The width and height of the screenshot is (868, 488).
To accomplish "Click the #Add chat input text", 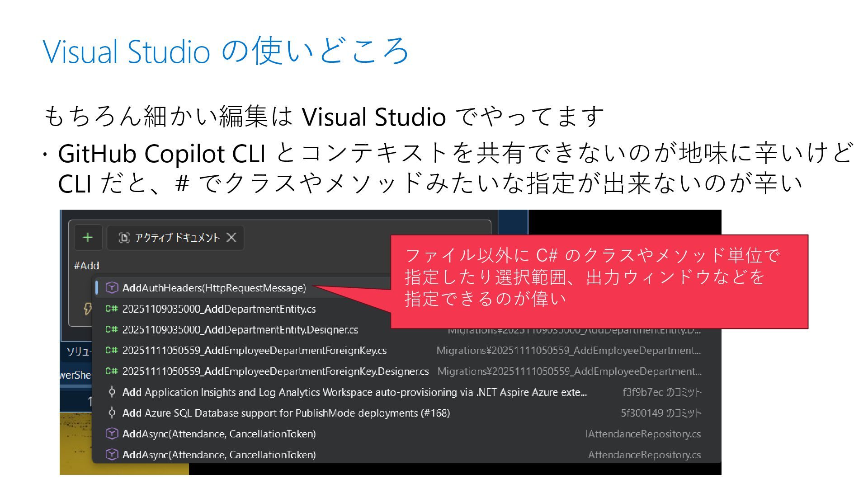I will (87, 265).
